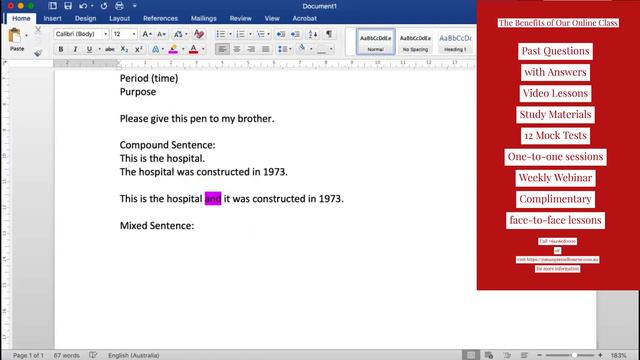
Task: Toggle Align Left paragraph alignment
Action: [222, 49]
